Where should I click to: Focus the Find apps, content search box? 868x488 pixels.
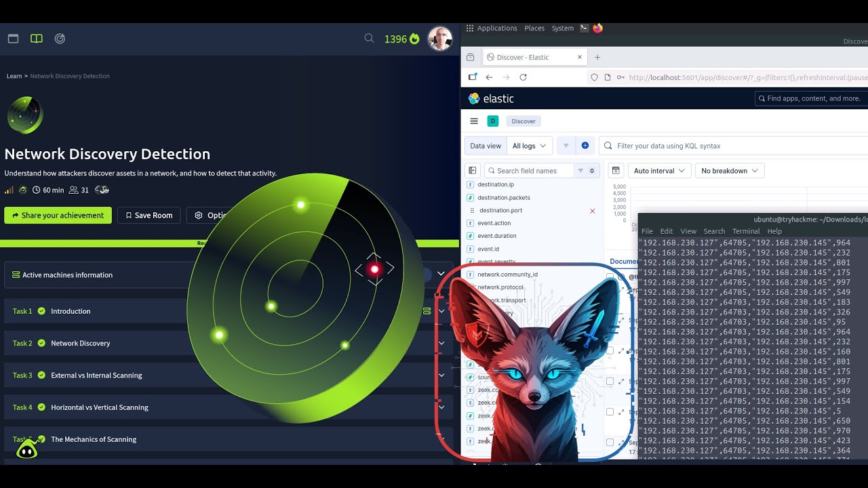pyautogui.click(x=812, y=99)
